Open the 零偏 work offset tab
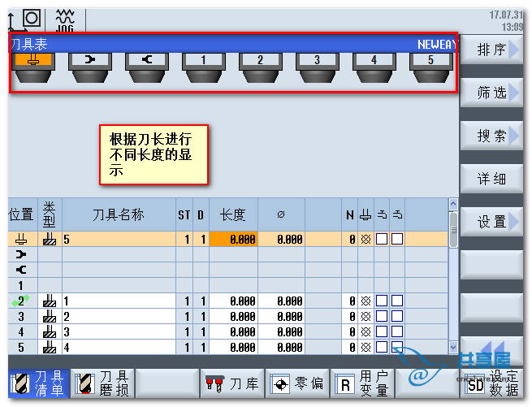The image size is (532, 407). pos(297,383)
